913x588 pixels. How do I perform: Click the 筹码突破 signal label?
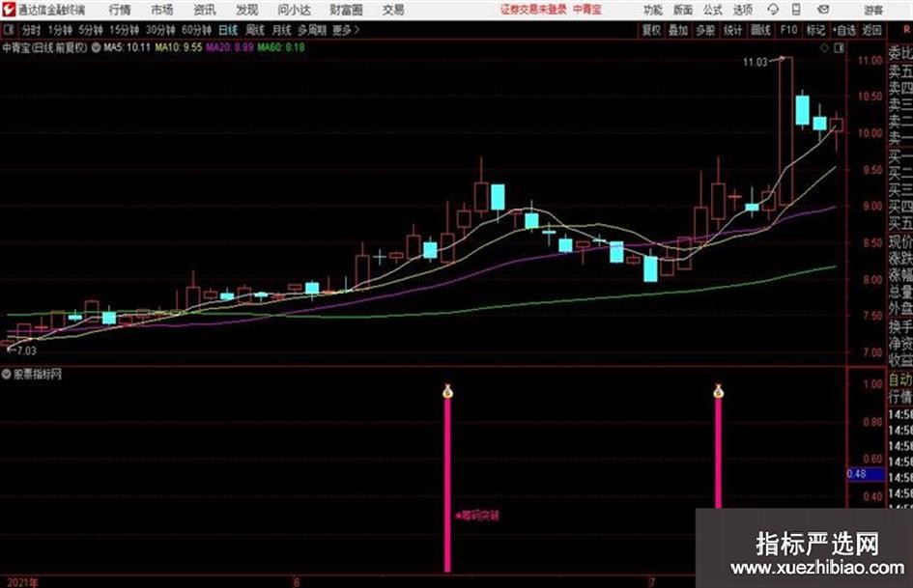[477, 516]
